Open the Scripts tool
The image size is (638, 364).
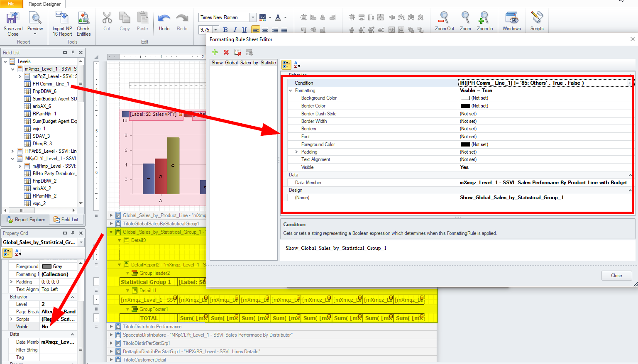[x=537, y=21]
